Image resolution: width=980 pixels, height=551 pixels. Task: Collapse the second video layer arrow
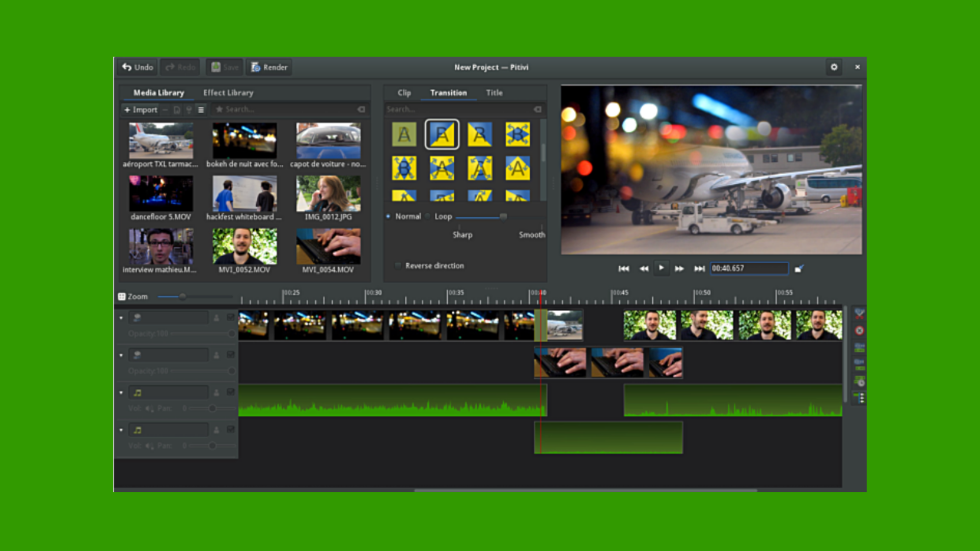click(x=121, y=355)
